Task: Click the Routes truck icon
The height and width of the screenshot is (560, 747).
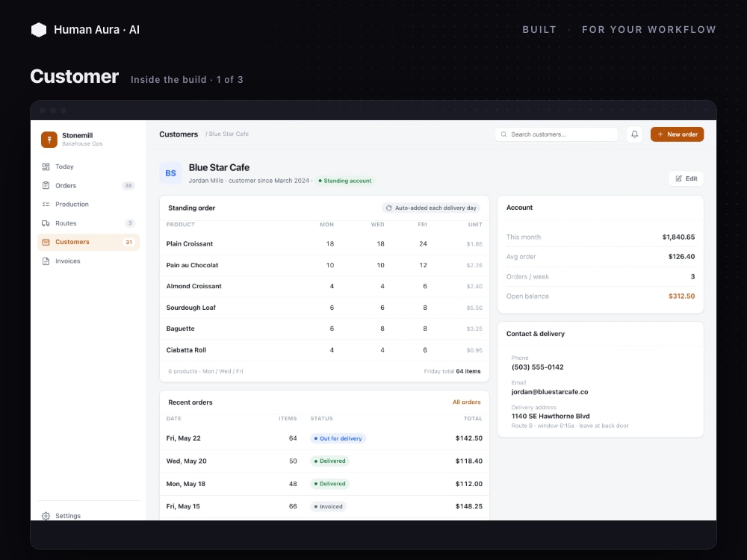Action: (x=46, y=223)
